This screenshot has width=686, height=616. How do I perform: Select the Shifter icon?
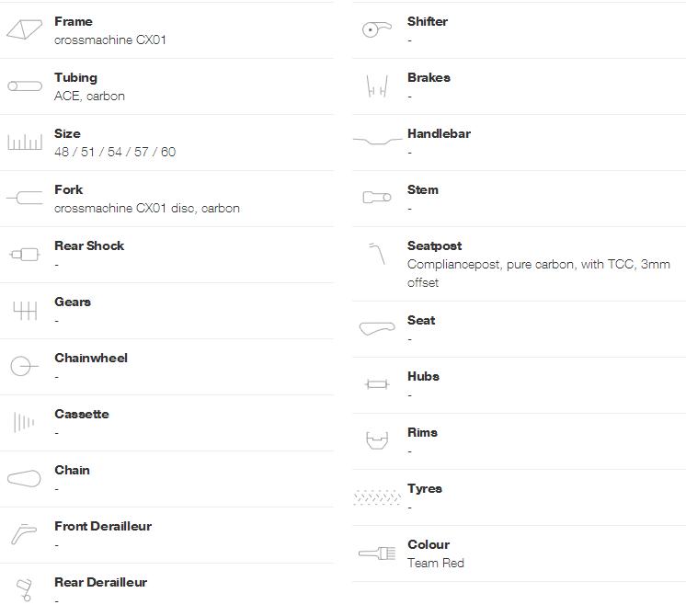(x=377, y=29)
